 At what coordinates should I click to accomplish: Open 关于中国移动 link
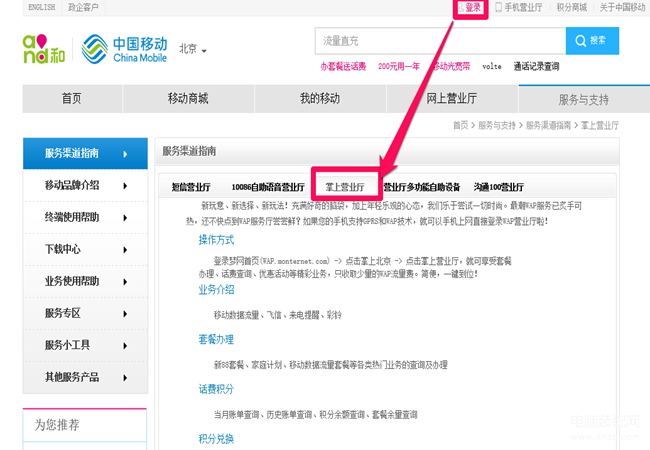point(622,7)
